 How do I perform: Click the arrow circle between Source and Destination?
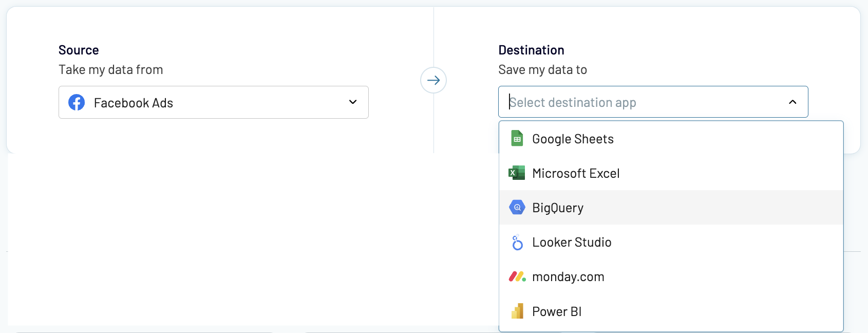[433, 80]
